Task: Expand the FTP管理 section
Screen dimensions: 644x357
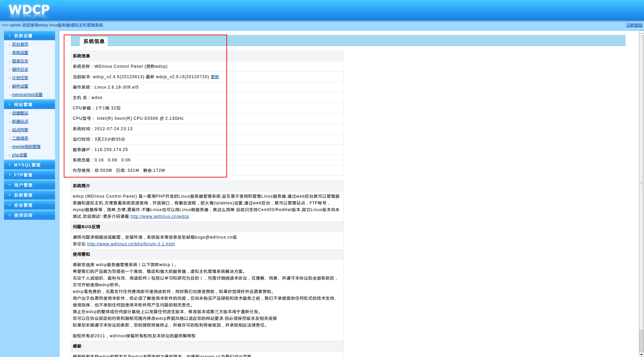Action: click(23, 175)
